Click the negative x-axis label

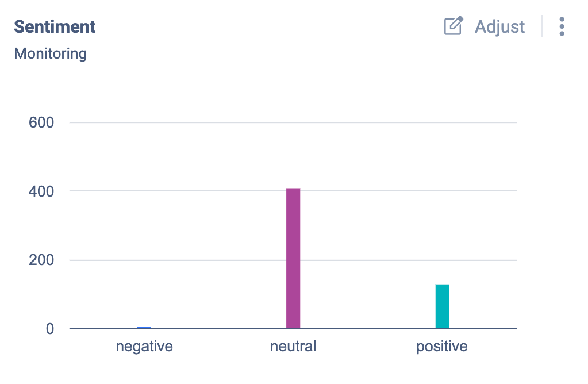144,347
